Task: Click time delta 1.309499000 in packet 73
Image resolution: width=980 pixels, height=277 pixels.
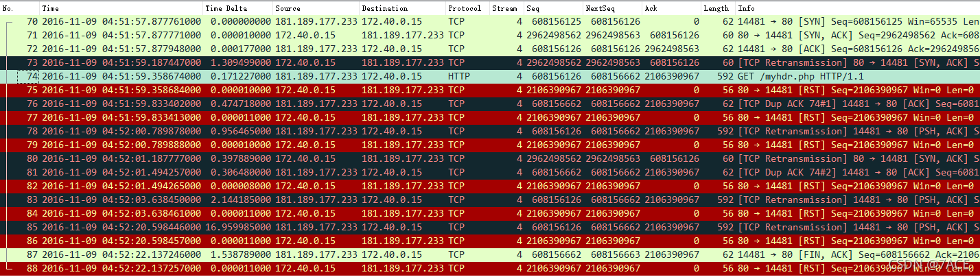Action: (240, 62)
